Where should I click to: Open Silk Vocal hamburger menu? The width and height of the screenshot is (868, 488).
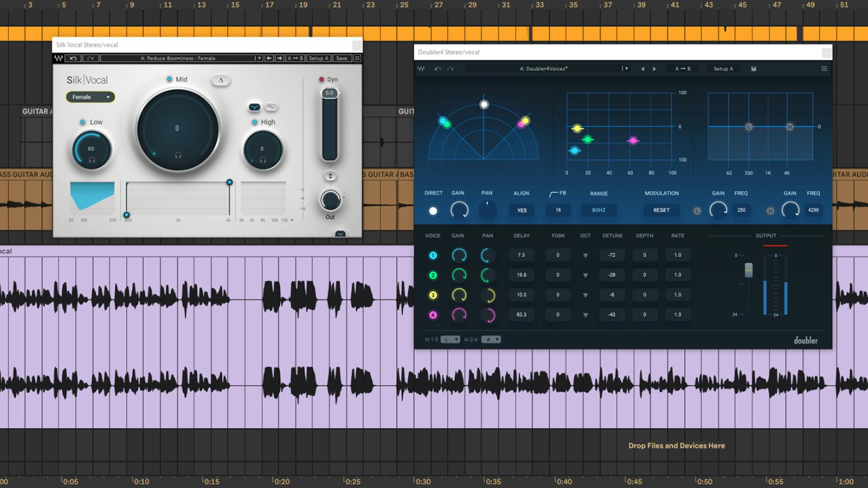click(357, 58)
